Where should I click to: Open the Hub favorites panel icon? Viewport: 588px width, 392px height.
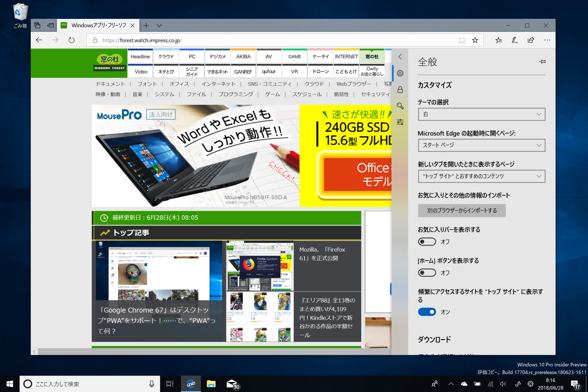[x=498, y=40]
